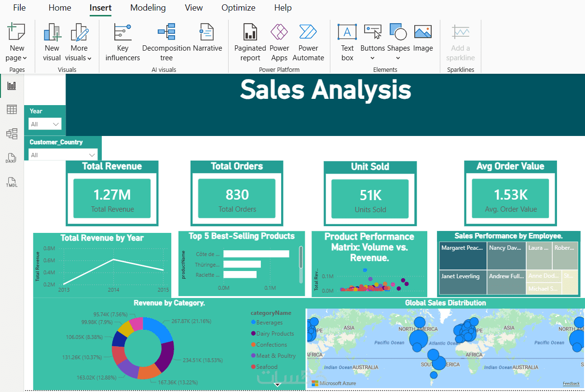This screenshot has height=392, width=585.
Task: Click the New page icon
Action: [16, 32]
